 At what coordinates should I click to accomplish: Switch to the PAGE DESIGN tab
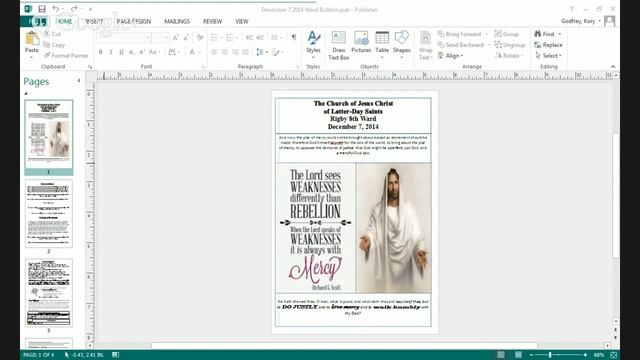[134, 21]
